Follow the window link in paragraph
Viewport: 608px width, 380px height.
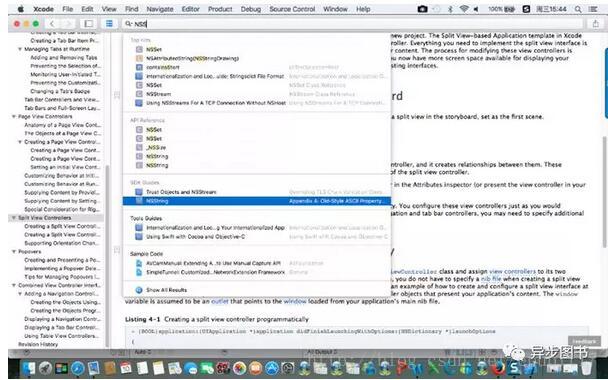click(295, 301)
